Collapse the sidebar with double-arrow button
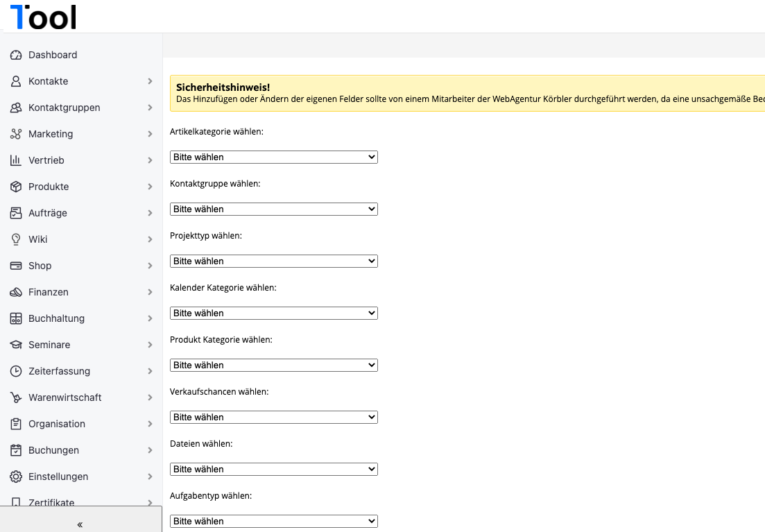Screen dimensions: 765x532 pyautogui.click(x=80, y=524)
